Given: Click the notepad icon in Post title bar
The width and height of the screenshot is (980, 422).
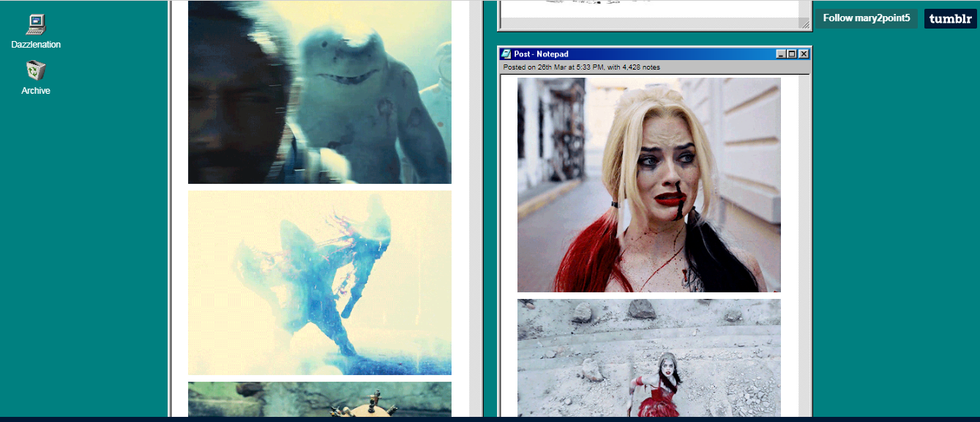Looking at the screenshot, I should tap(506, 53).
